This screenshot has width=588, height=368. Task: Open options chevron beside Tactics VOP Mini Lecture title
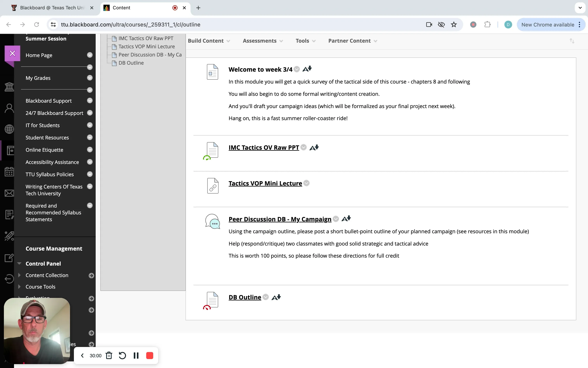point(307,183)
